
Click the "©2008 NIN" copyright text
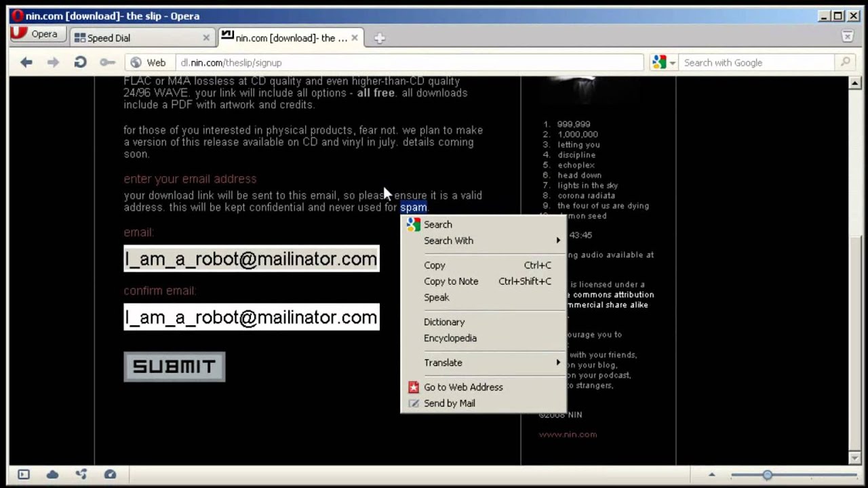[560, 414]
